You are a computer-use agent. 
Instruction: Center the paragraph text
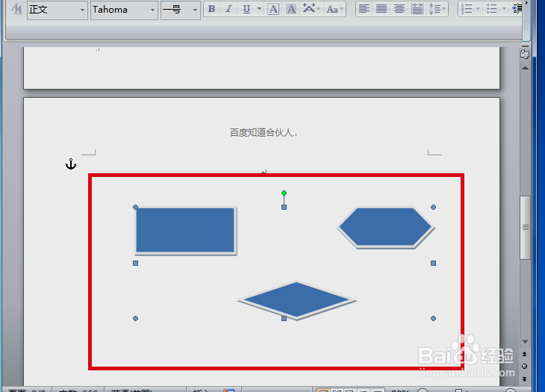pyautogui.click(x=399, y=9)
